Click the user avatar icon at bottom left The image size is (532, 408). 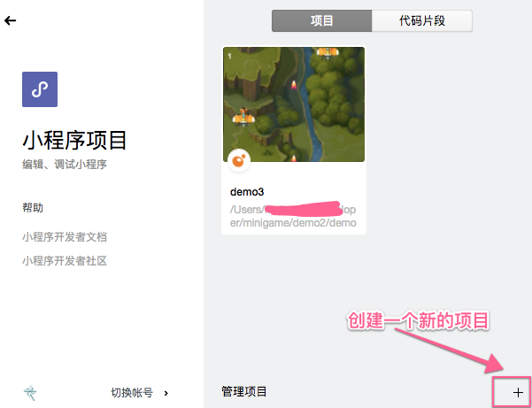coord(30,393)
